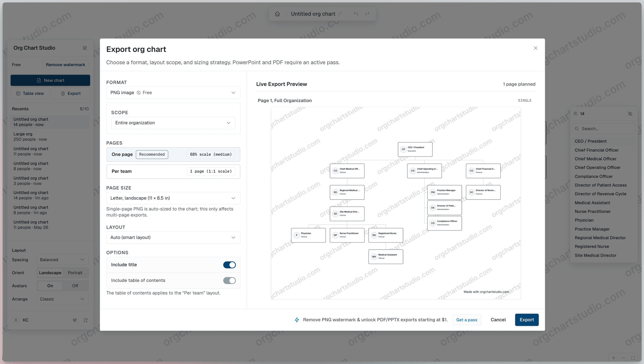Click sidebar Export button

click(x=71, y=93)
